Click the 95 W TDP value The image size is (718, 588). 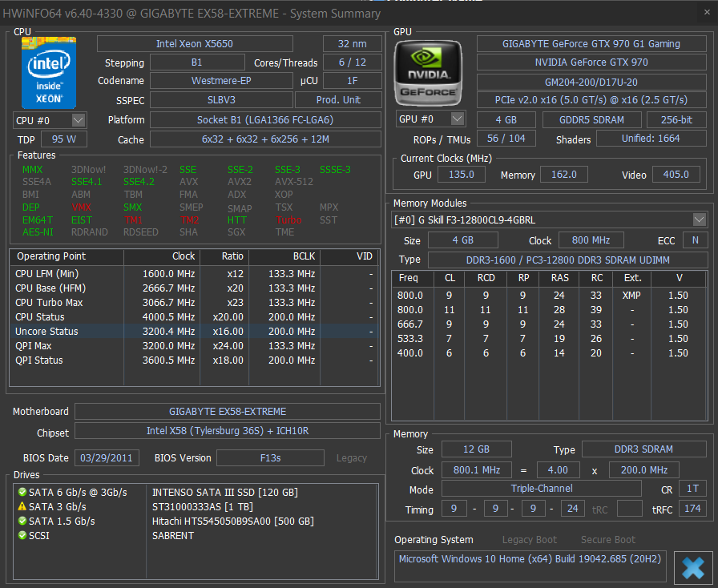pyautogui.click(x=63, y=139)
